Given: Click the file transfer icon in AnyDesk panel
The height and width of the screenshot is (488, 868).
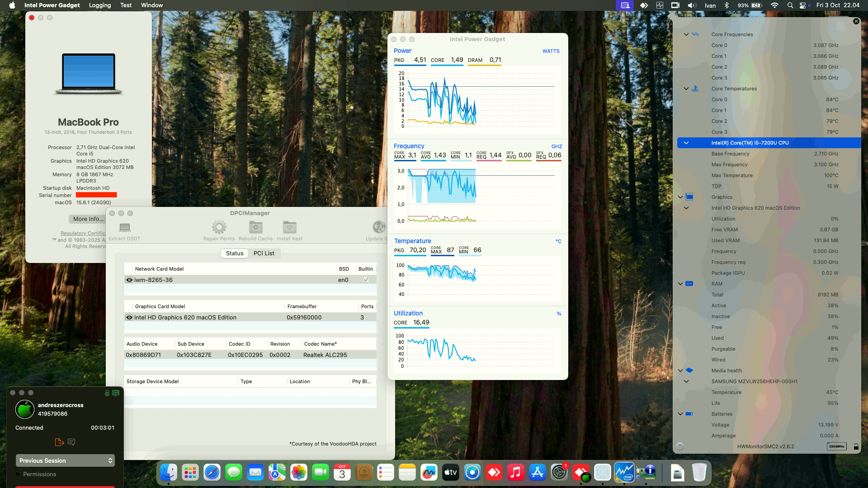Looking at the screenshot, I should 59,442.
